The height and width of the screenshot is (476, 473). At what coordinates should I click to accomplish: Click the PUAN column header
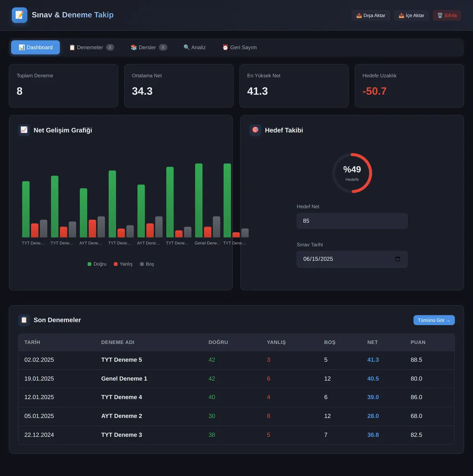418,342
